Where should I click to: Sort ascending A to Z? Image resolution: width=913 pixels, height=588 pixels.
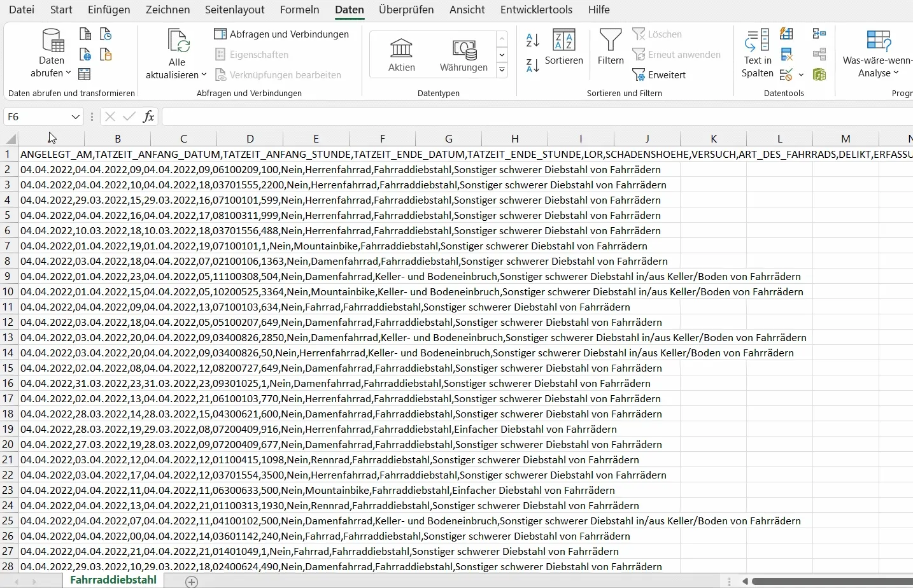pyautogui.click(x=534, y=40)
